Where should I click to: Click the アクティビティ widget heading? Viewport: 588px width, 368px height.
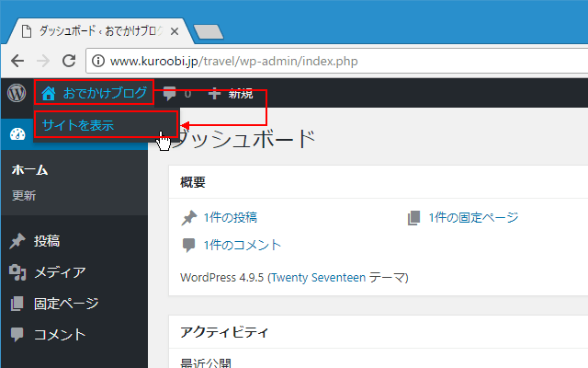pyautogui.click(x=224, y=332)
